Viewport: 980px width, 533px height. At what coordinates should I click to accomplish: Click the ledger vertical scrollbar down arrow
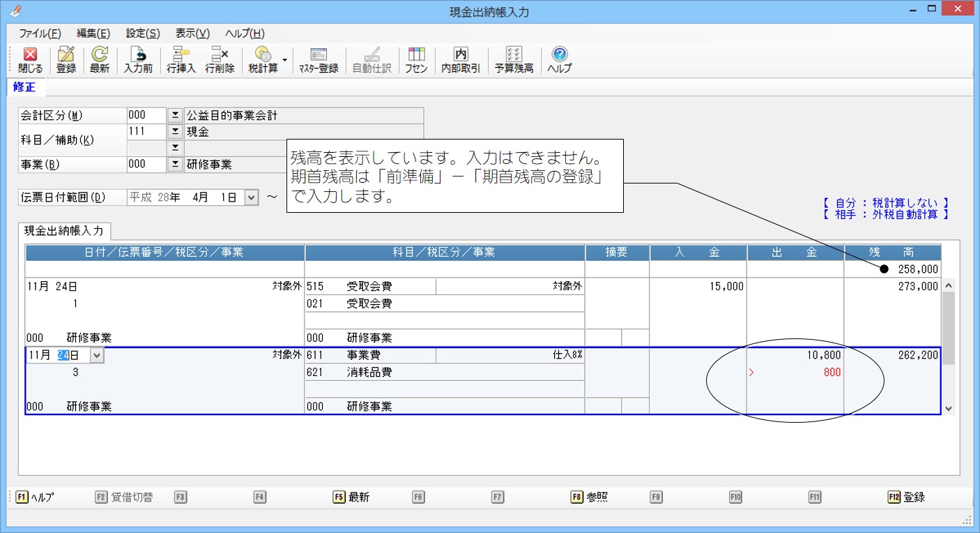click(x=947, y=408)
